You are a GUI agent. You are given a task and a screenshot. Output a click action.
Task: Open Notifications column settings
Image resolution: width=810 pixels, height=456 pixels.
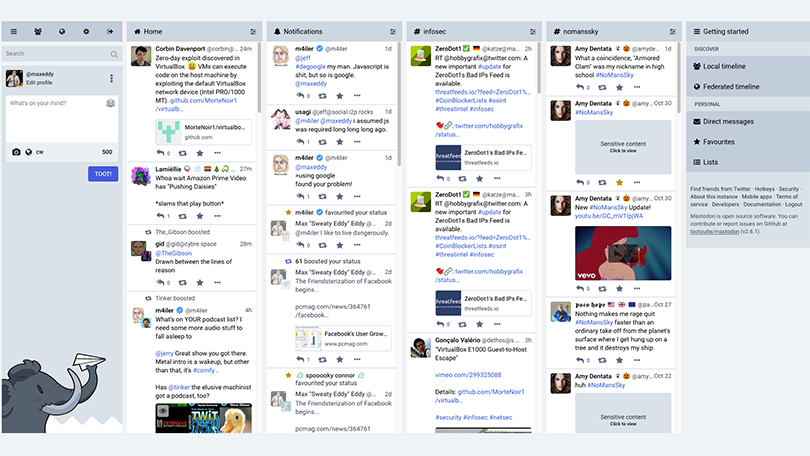click(x=393, y=32)
